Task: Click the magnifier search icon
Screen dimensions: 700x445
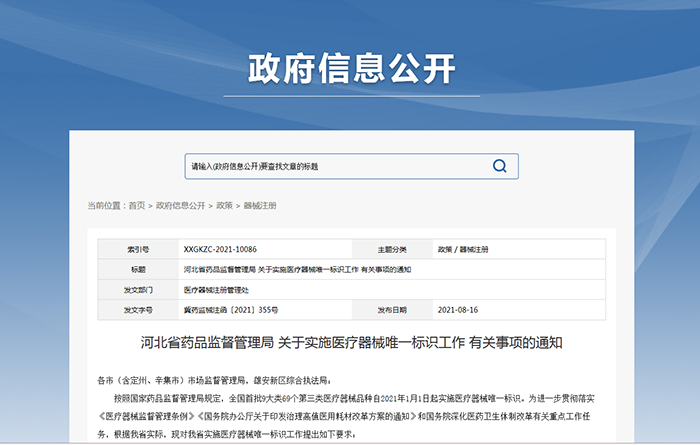Action: [x=502, y=166]
